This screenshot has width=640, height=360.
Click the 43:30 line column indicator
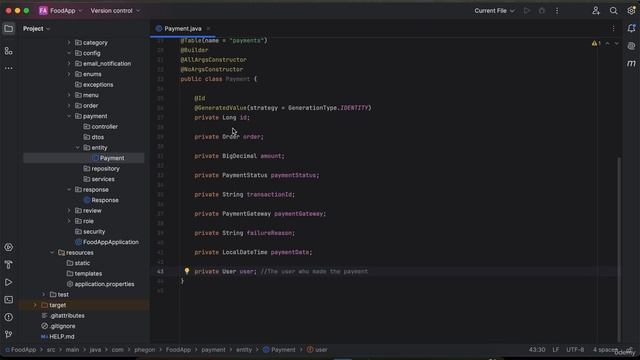(x=537, y=350)
